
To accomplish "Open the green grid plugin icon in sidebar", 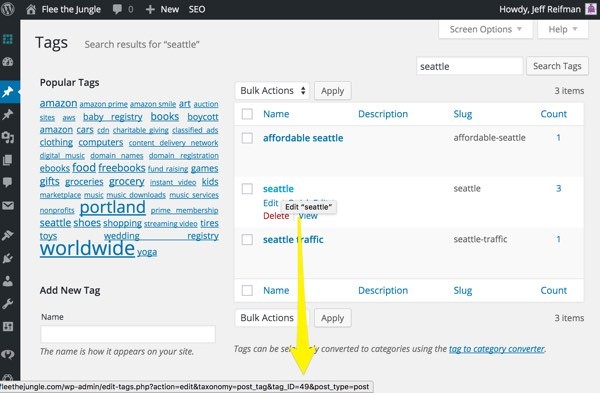I will click(8, 39).
